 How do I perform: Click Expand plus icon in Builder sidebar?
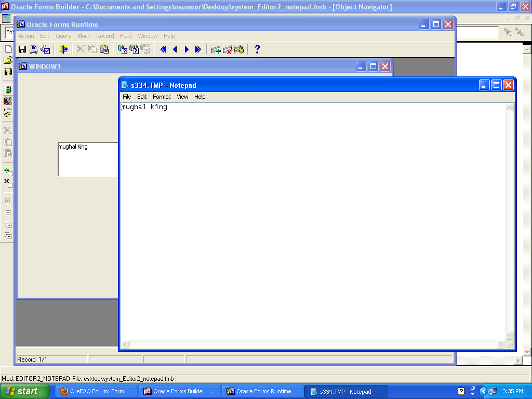click(x=8, y=201)
